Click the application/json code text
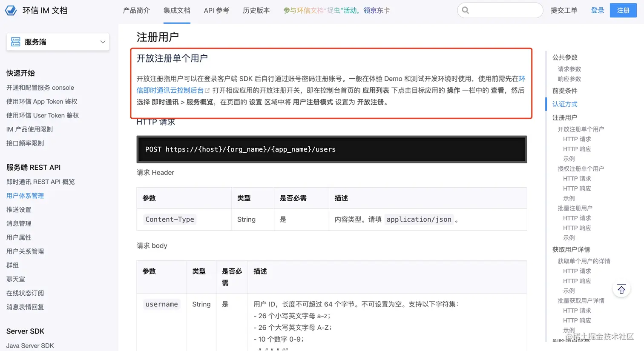The width and height of the screenshot is (644, 351). coord(419,220)
